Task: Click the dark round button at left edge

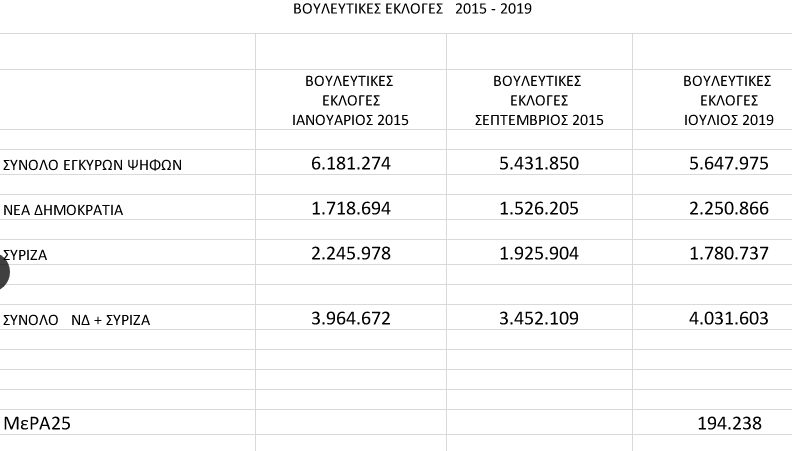Action: 3,272
